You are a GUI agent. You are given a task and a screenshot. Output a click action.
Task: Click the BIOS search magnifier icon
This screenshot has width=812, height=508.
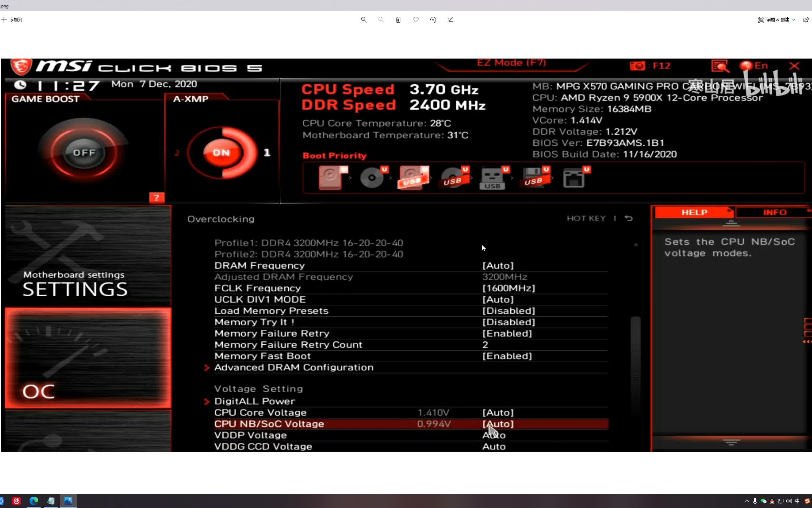point(720,66)
